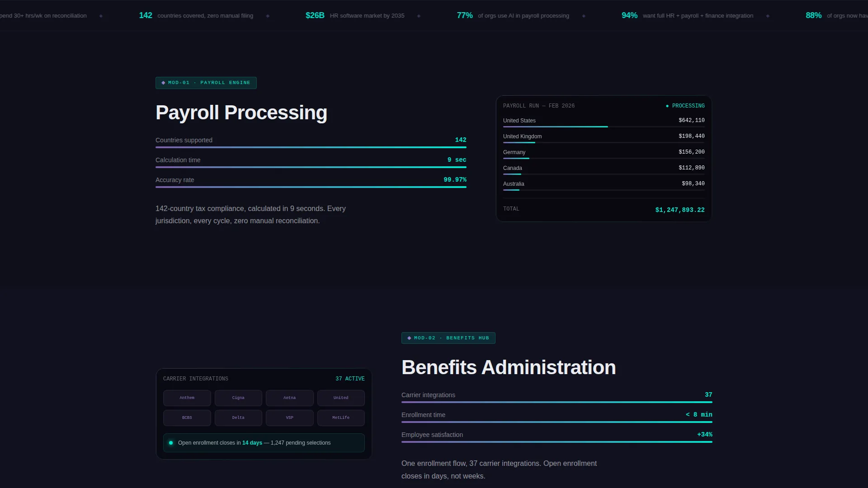Click the green dot in enrollment notice
This screenshot has height=488, width=868.
click(x=171, y=443)
